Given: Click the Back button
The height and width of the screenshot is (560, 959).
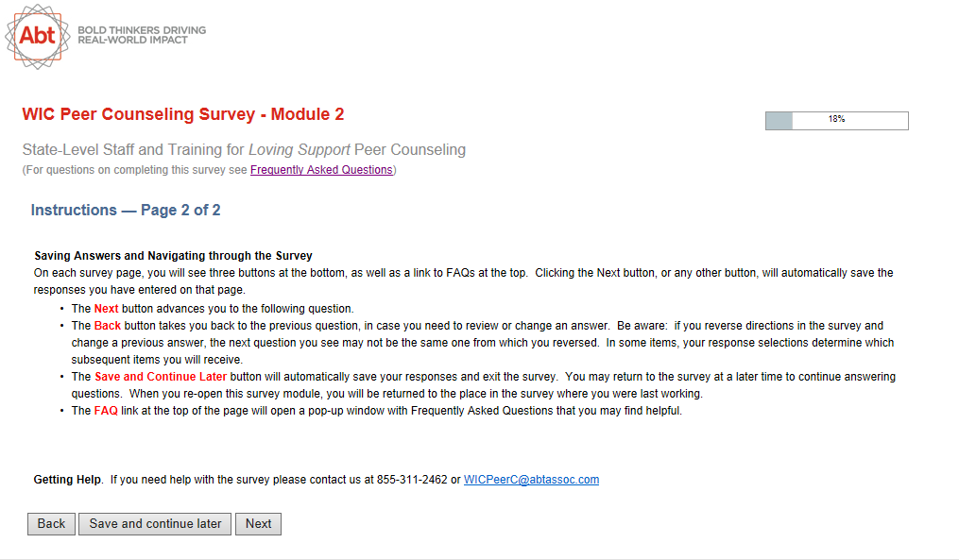Looking at the screenshot, I should [x=51, y=524].
